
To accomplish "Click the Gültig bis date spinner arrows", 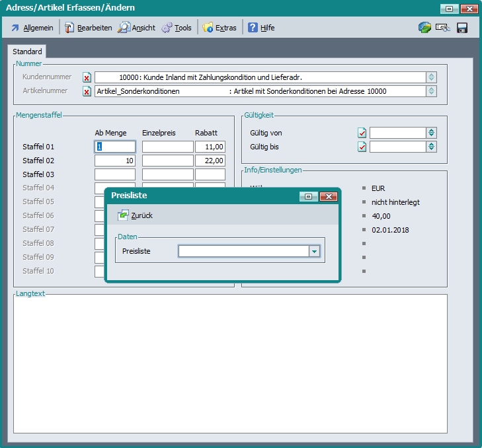I will pos(431,147).
